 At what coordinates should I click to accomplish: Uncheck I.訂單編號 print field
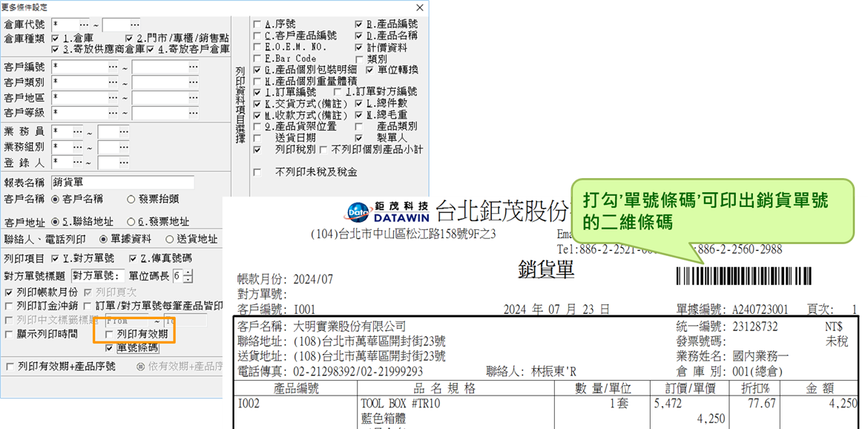click(257, 92)
